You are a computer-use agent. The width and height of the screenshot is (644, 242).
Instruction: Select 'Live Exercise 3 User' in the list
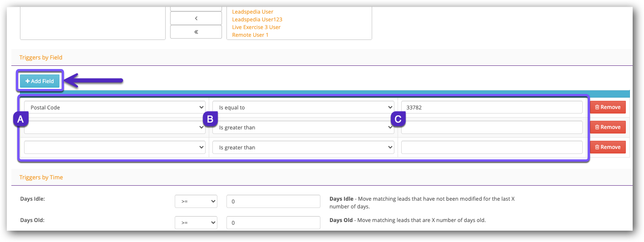[x=256, y=27]
